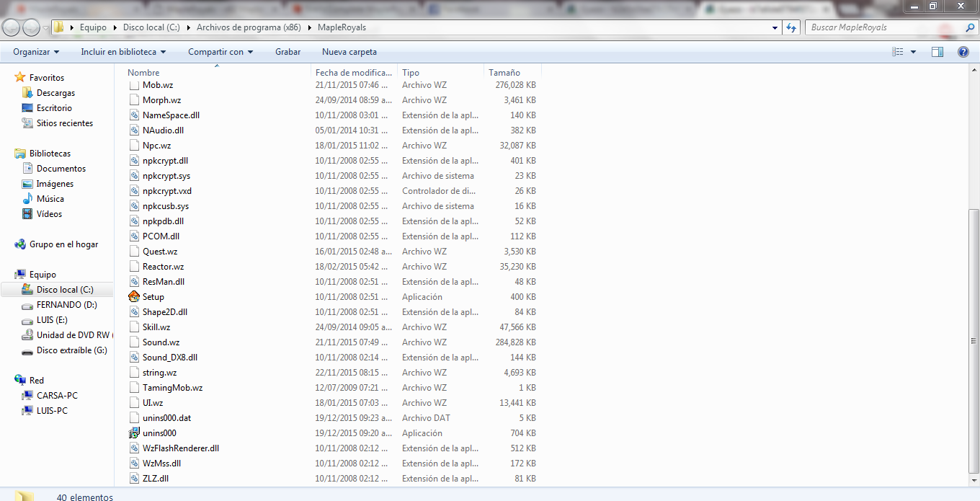Image resolution: width=980 pixels, height=501 pixels.
Task: Select the Documentos library
Action: (x=61, y=169)
